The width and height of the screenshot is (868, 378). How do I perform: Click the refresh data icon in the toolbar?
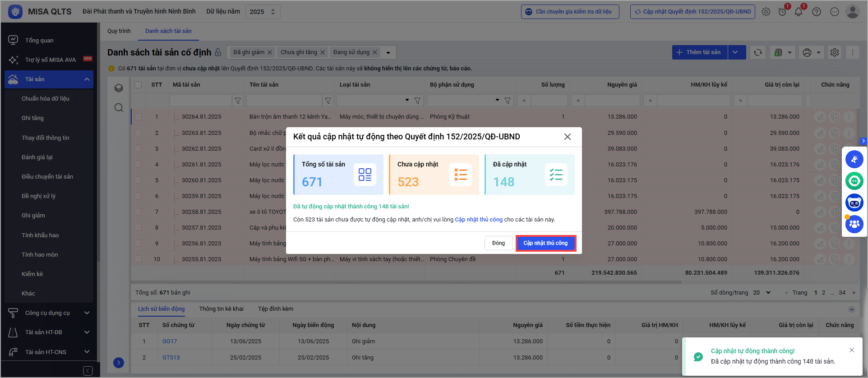click(x=758, y=52)
